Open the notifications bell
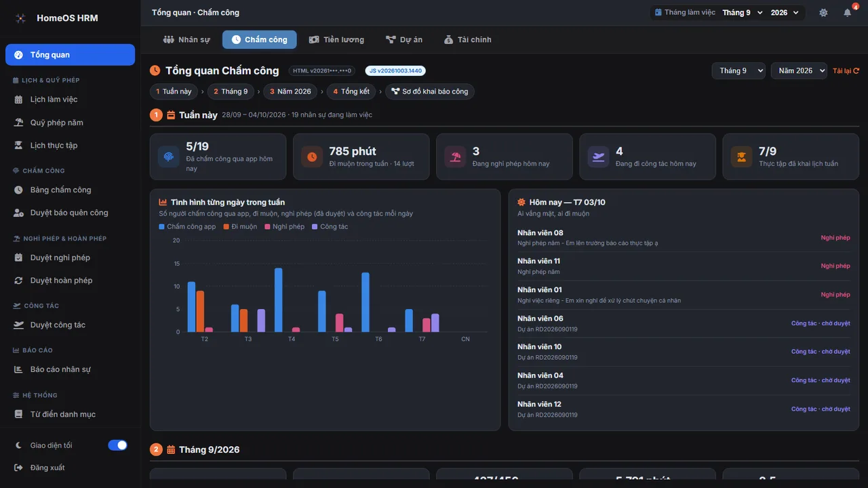 pos(848,12)
